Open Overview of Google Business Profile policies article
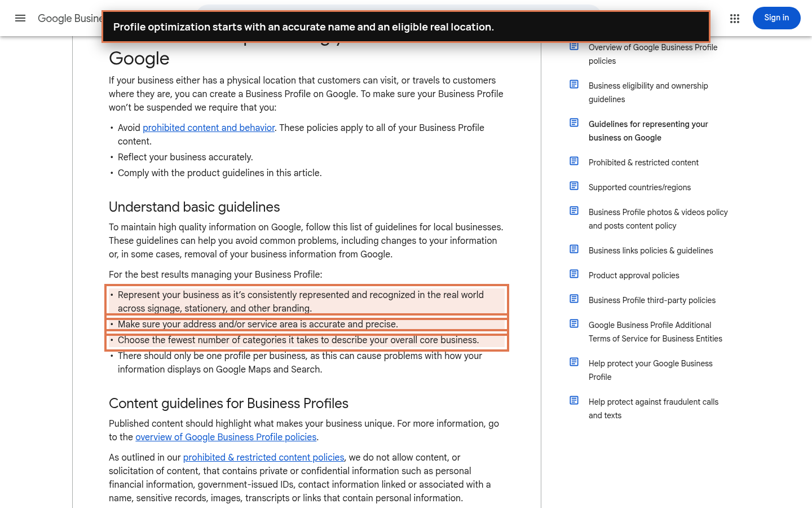 pyautogui.click(x=653, y=54)
